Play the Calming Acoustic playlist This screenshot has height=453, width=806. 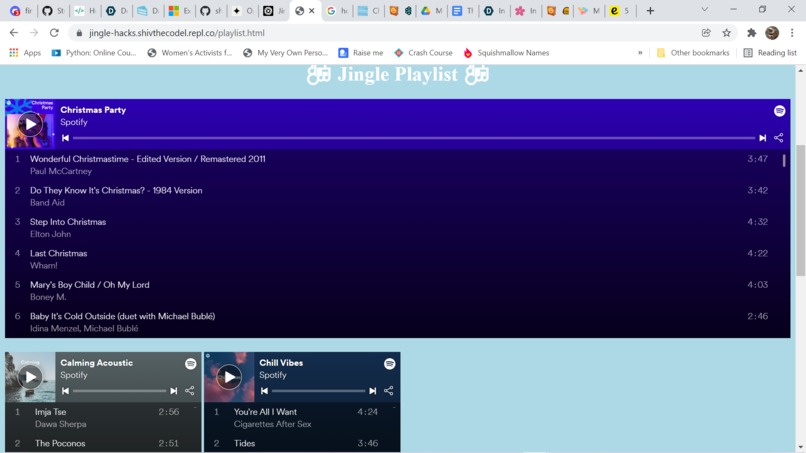click(x=30, y=377)
